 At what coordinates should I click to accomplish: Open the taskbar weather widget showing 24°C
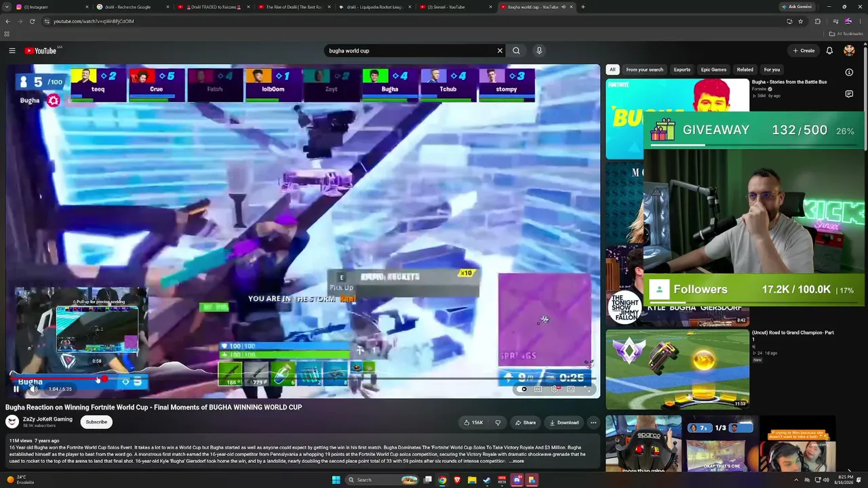tap(20, 480)
